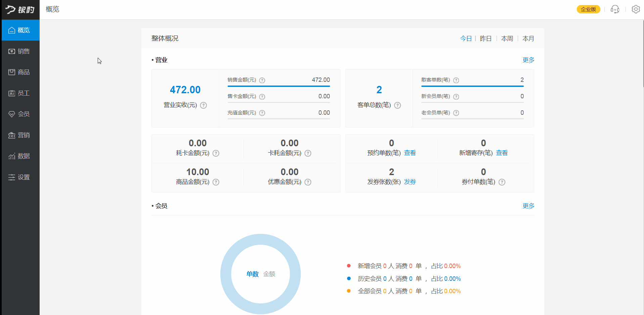Open 数据 in the sidebar

(20, 156)
